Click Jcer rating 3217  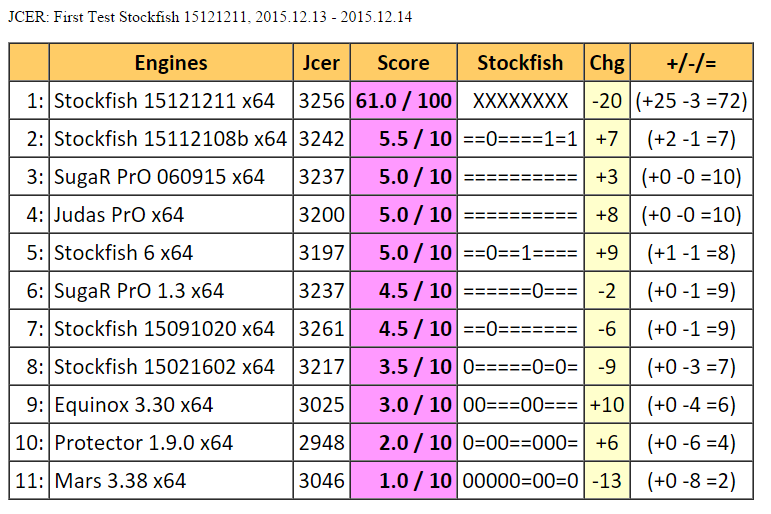322,366
